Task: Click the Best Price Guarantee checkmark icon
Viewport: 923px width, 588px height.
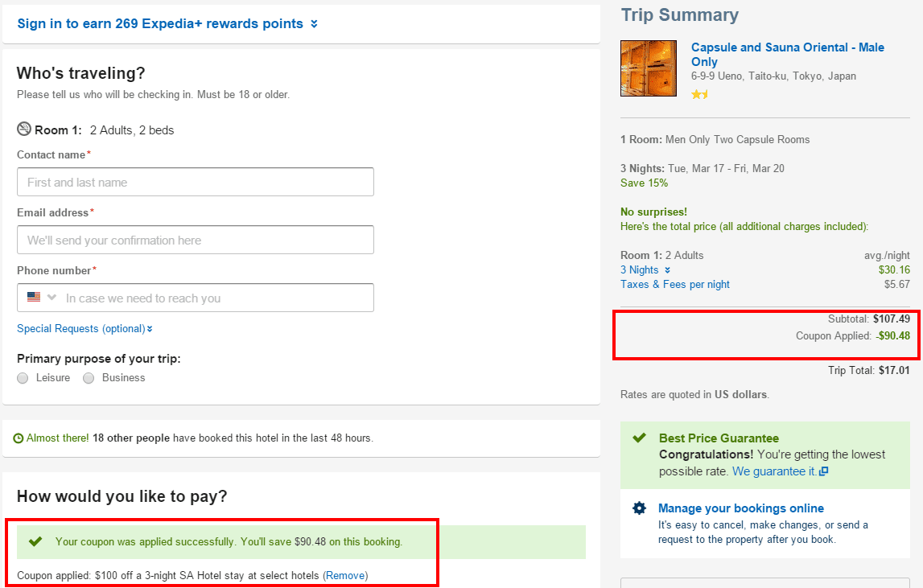Action: [x=639, y=438]
